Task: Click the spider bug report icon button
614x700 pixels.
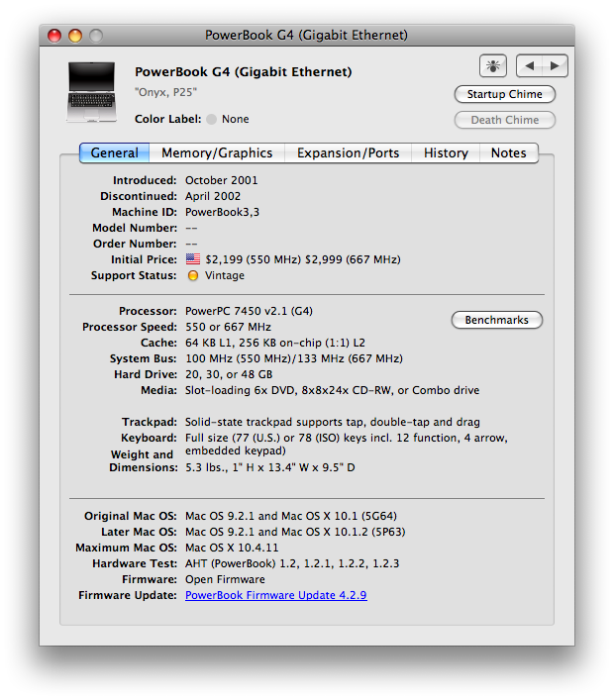Action: (492, 66)
